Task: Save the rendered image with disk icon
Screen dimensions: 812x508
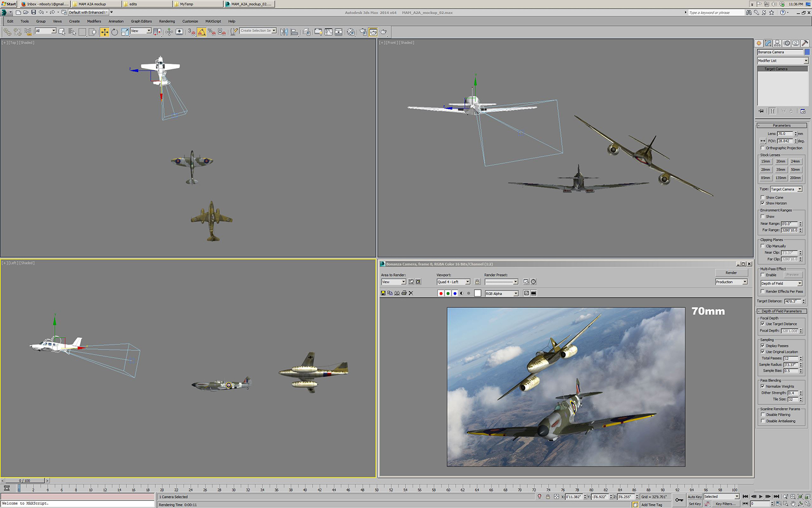Action: click(x=383, y=293)
